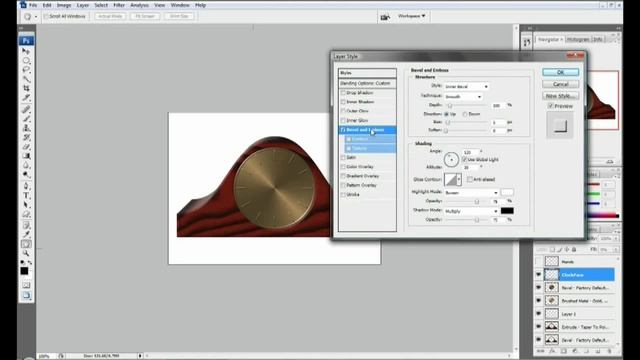The height and width of the screenshot is (360, 640).
Task: Hide the Layer 1 layer
Action: coord(538,314)
